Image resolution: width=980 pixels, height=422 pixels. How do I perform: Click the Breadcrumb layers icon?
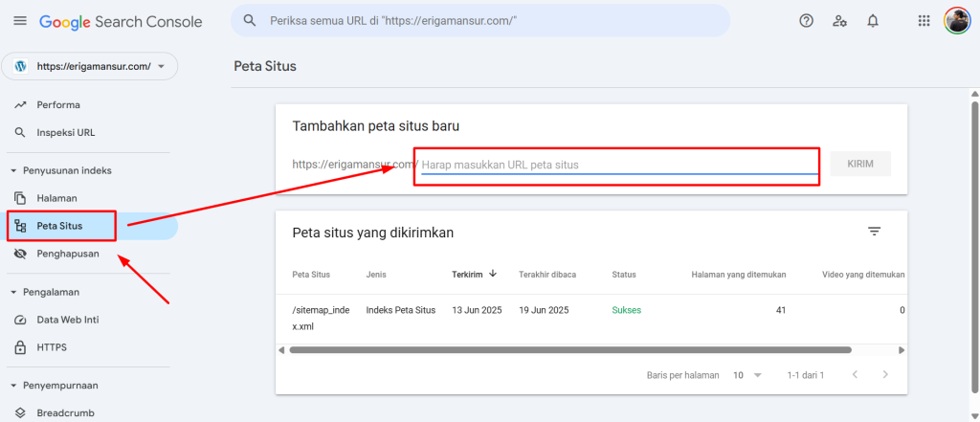point(21,413)
